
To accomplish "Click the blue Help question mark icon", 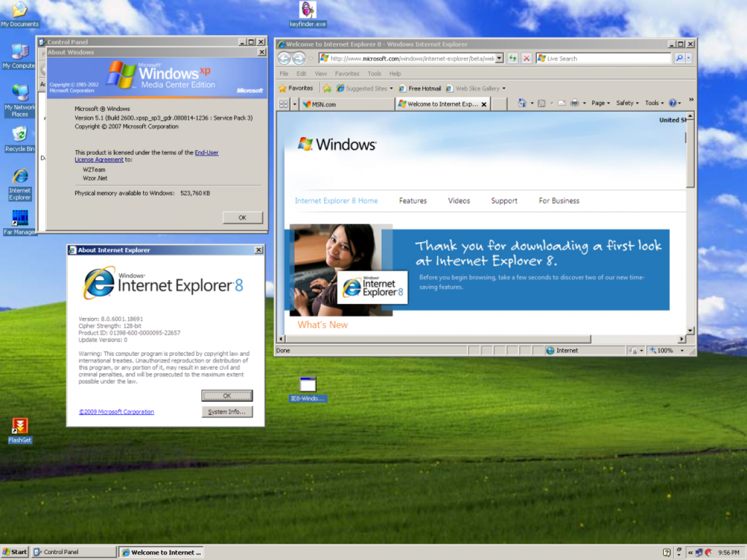I will pos(672,103).
